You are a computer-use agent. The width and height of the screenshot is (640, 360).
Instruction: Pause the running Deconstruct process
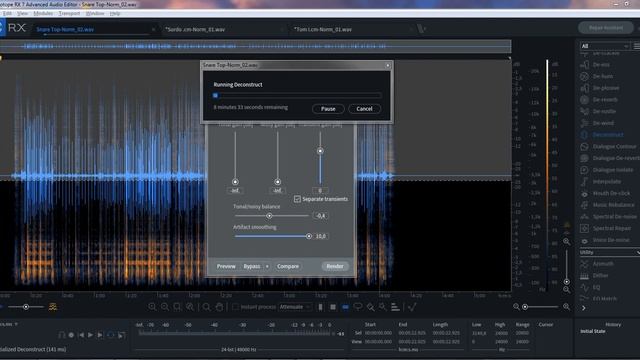pos(328,109)
